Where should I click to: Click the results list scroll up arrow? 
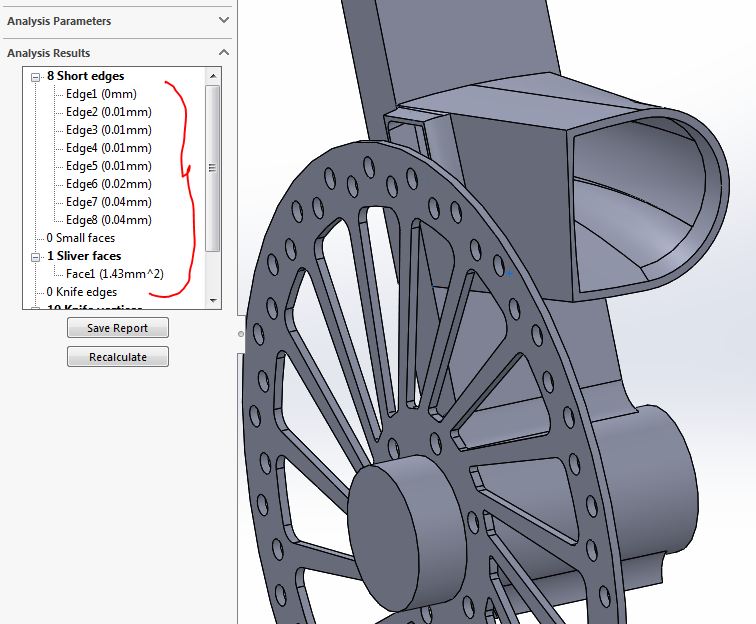click(x=213, y=76)
